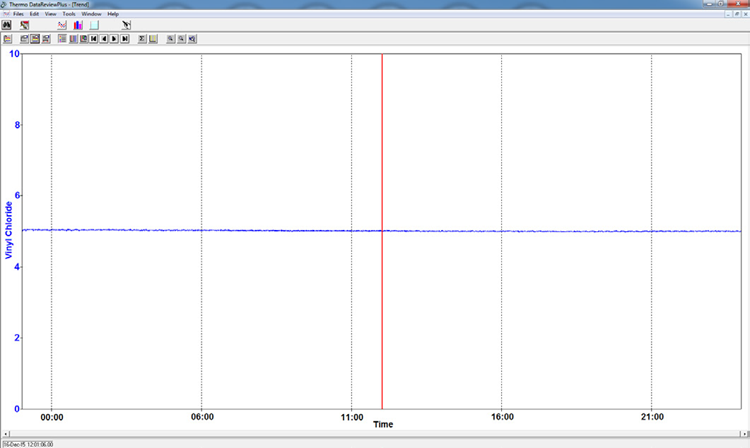Step forward one period with right arrow
The width and height of the screenshot is (750, 448).
(115, 39)
